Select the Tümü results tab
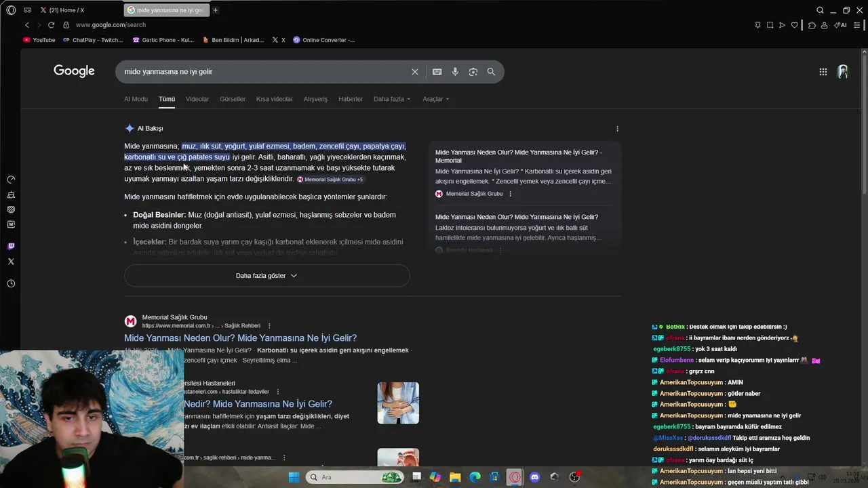This screenshot has height=488, width=868. coord(167,99)
